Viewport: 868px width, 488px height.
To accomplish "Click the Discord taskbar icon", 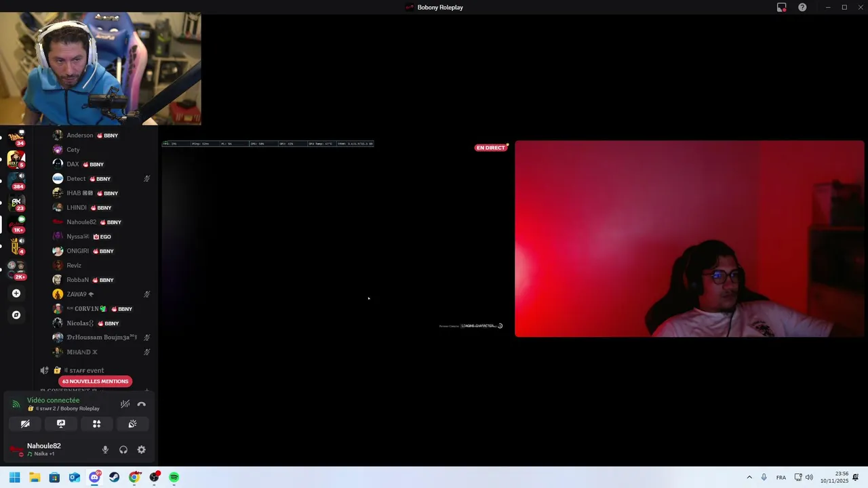I will click(94, 477).
